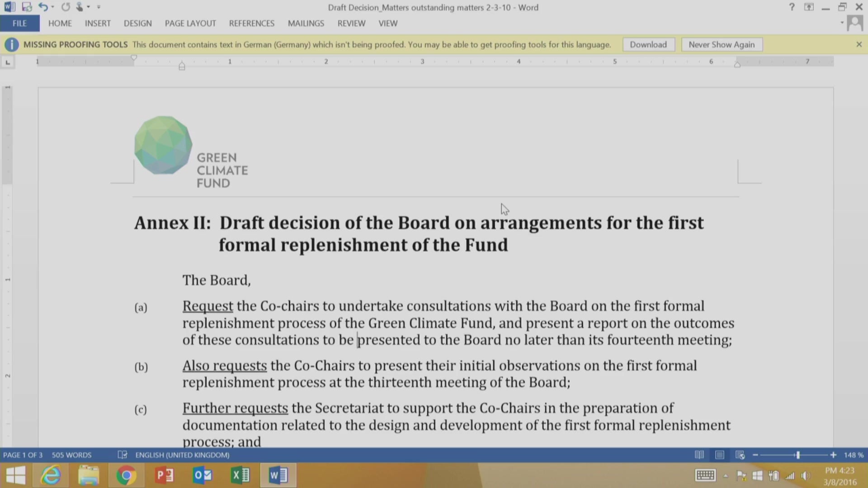Open Customize Quick Access Toolbar dropdown
The height and width of the screenshot is (488, 868).
click(99, 7)
